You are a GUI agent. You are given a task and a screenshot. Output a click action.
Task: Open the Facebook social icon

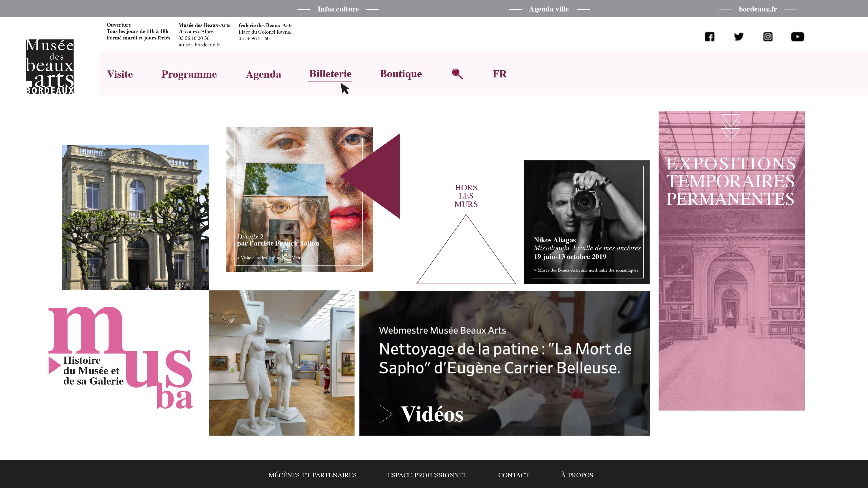pyautogui.click(x=710, y=37)
